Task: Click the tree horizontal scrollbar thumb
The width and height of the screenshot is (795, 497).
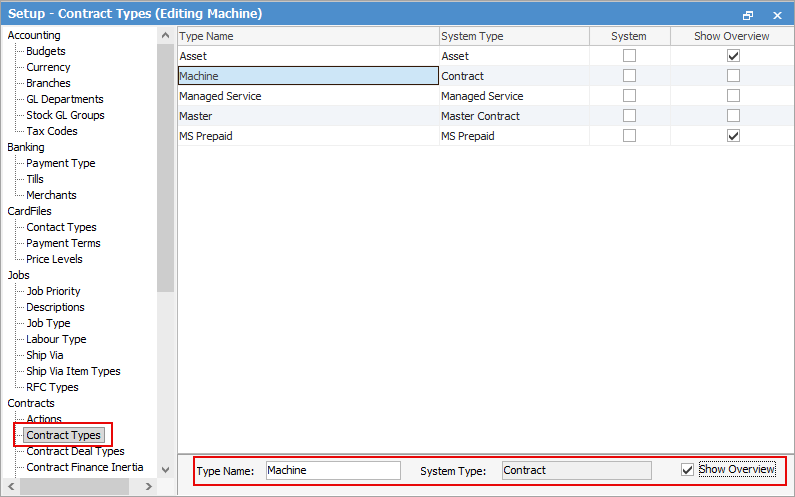Action: point(74,487)
